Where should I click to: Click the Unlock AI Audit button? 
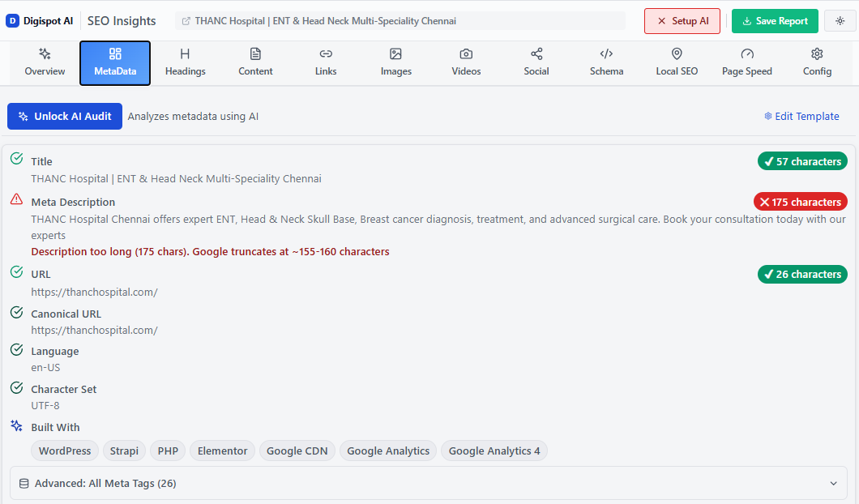point(65,116)
